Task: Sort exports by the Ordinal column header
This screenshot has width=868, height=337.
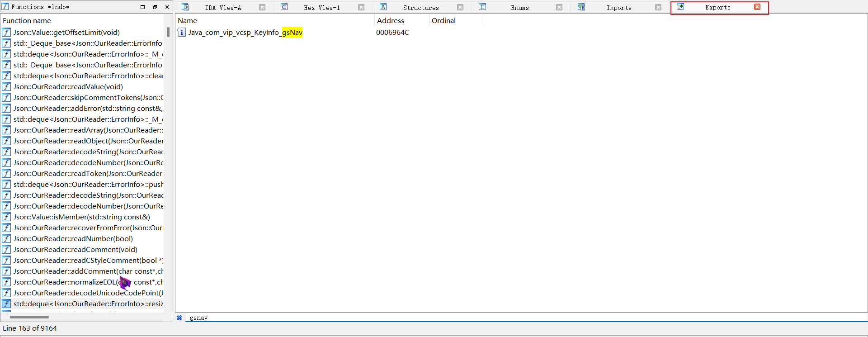Action: tap(456, 20)
